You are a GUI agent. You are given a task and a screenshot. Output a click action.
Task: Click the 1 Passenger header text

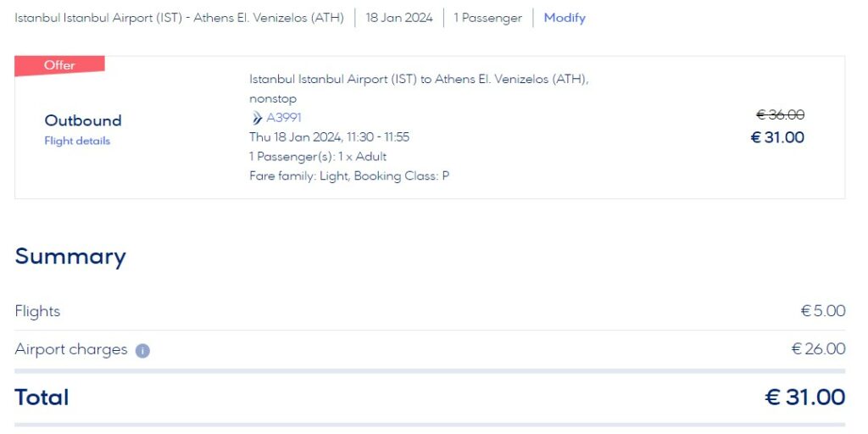pyautogui.click(x=487, y=18)
